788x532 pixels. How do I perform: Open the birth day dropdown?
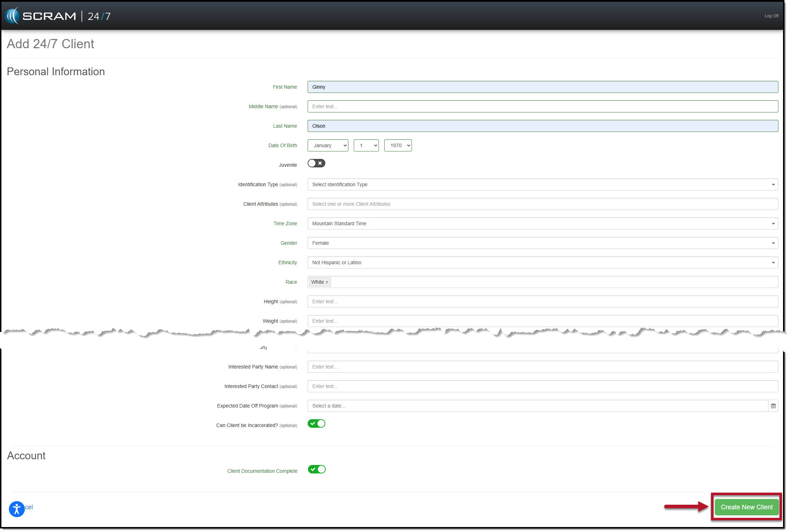pos(366,145)
